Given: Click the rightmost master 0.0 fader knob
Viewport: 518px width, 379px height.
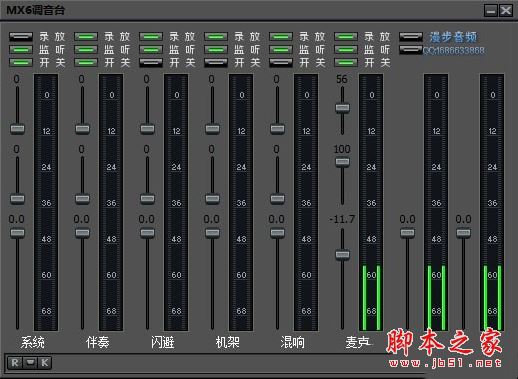Looking at the screenshot, I should tap(463, 233).
